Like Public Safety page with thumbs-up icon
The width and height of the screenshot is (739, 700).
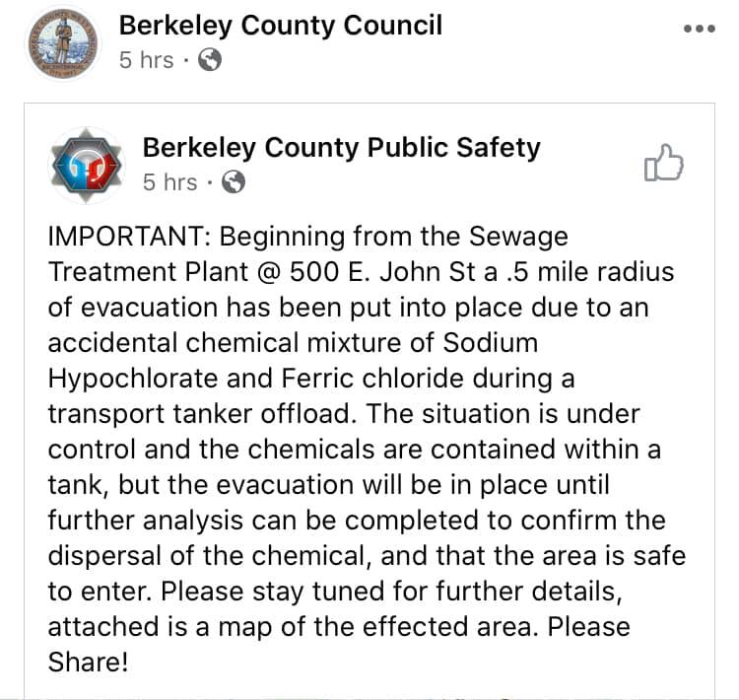pos(663,164)
